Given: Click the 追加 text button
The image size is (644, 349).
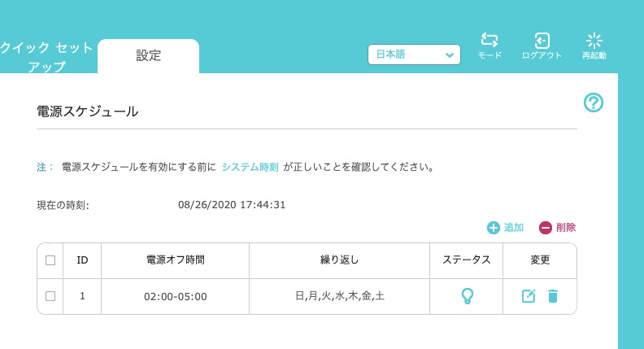Looking at the screenshot, I should click(513, 227).
